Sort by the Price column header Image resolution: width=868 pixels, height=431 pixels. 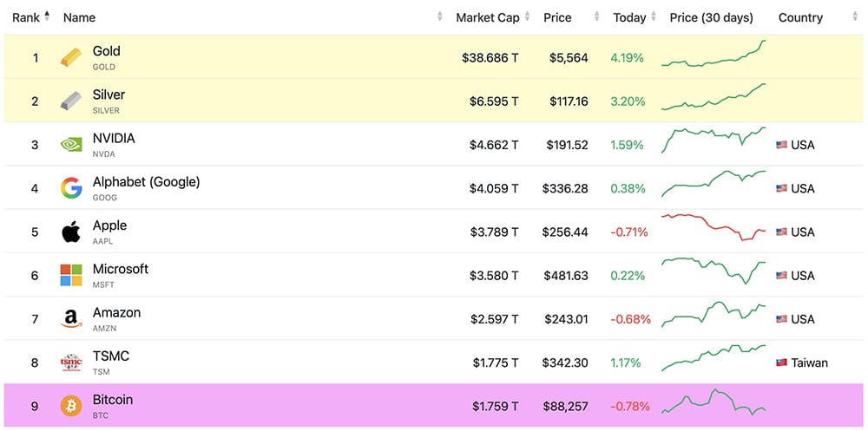coord(557,17)
